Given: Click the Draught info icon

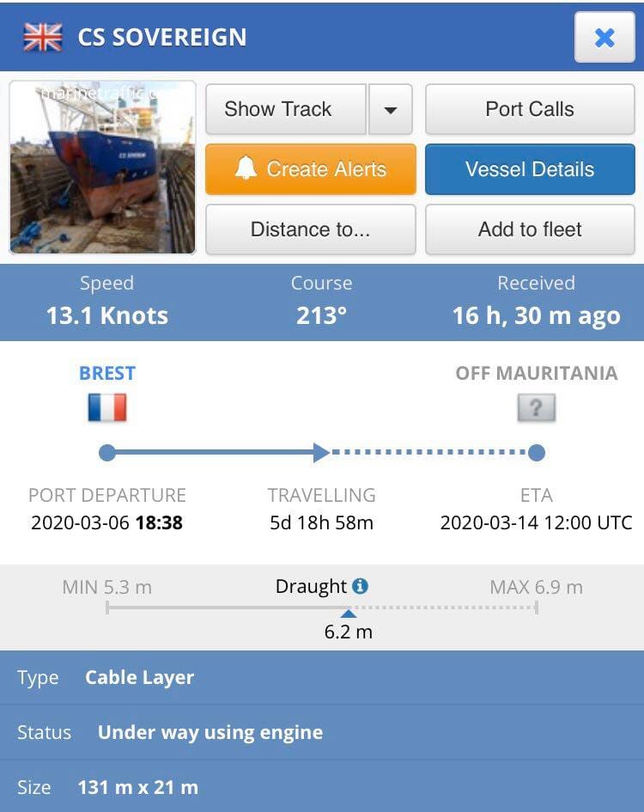Looking at the screenshot, I should coord(360,586).
